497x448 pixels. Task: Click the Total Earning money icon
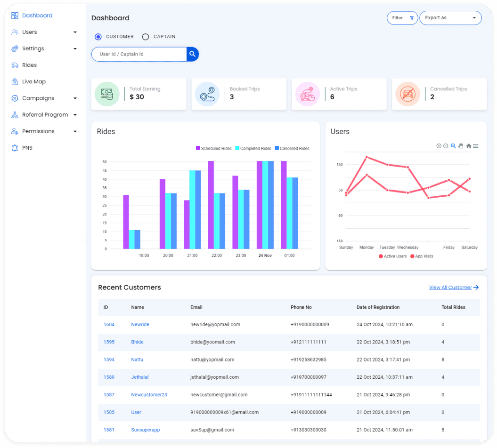click(x=107, y=94)
